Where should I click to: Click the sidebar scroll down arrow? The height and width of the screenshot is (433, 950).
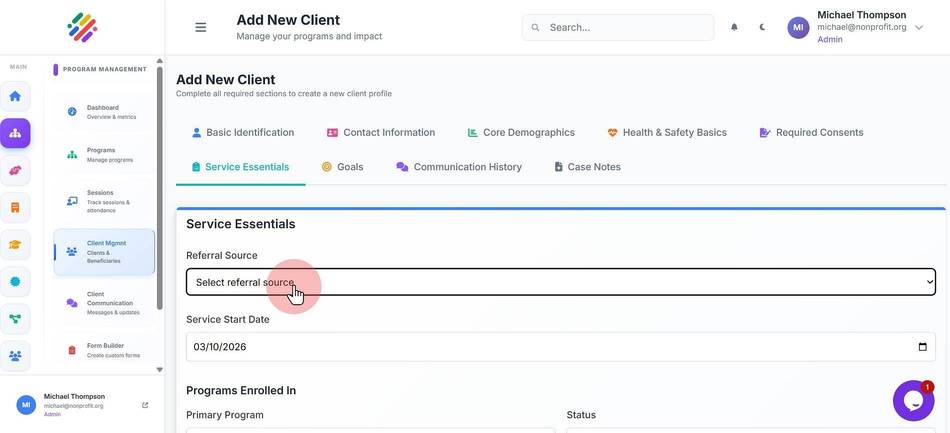point(159,369)
